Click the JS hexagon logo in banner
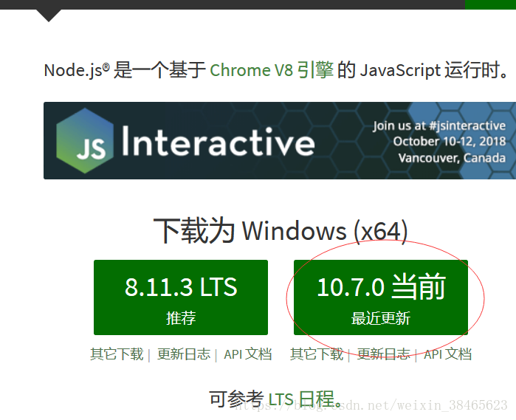 tap(85, 141)
